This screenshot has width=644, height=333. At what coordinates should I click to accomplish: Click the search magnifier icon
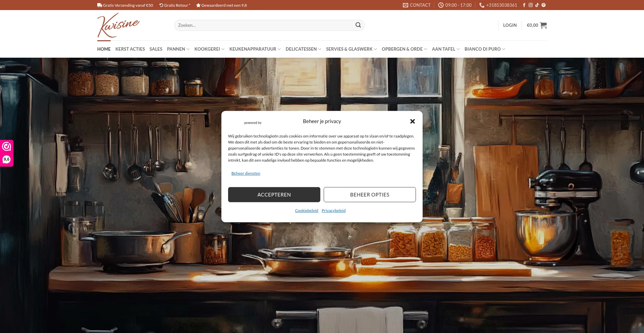pyautogui.click(x=358, y=25)
